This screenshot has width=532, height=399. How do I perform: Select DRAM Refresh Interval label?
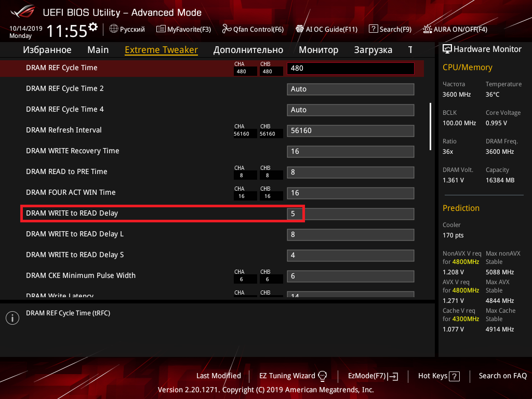(x=64, y=130)
